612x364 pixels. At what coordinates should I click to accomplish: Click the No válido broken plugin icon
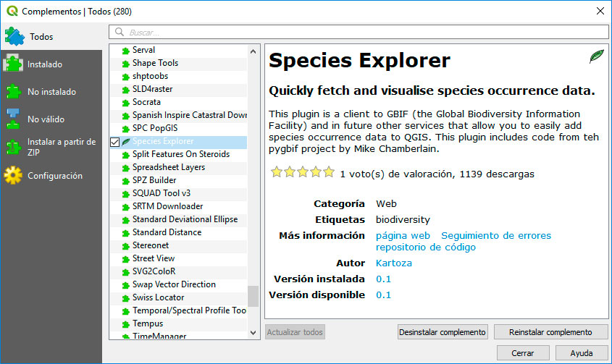point(13,119)
